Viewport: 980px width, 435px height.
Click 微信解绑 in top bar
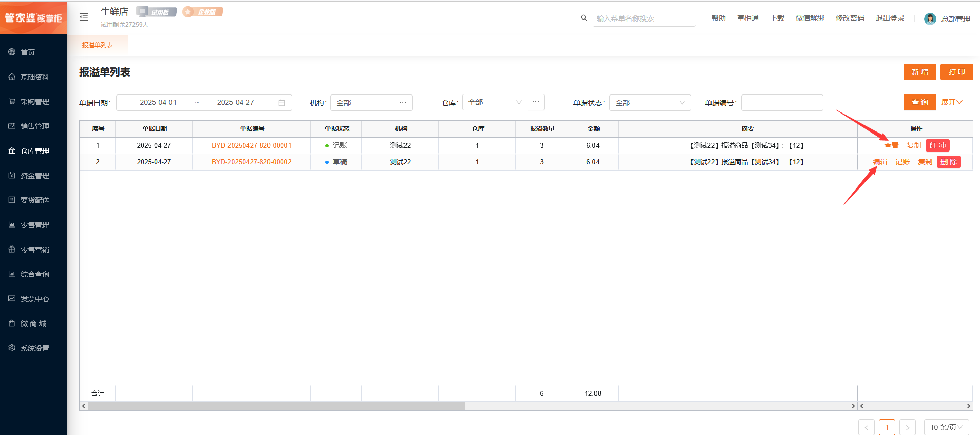(810, 18)
